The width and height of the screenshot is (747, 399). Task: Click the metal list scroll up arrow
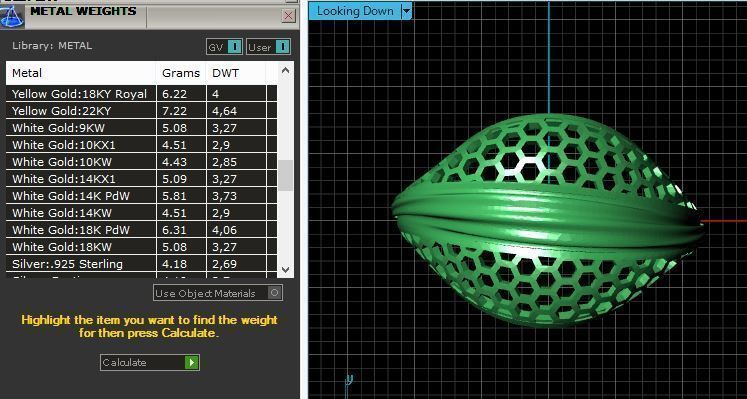coord(285,71)
